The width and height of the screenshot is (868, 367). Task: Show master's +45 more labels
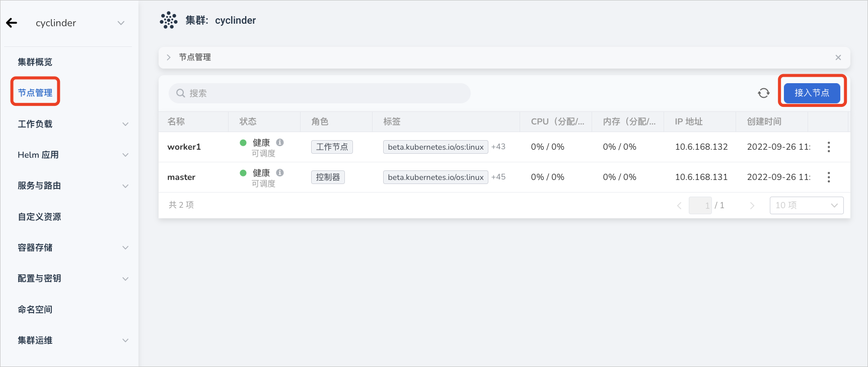click(x=498, y=177)
